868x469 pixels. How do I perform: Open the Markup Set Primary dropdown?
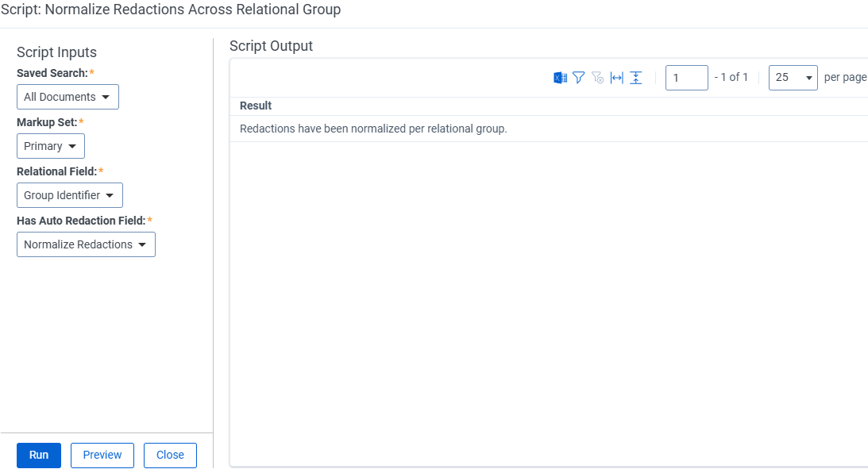click(50, 146)
